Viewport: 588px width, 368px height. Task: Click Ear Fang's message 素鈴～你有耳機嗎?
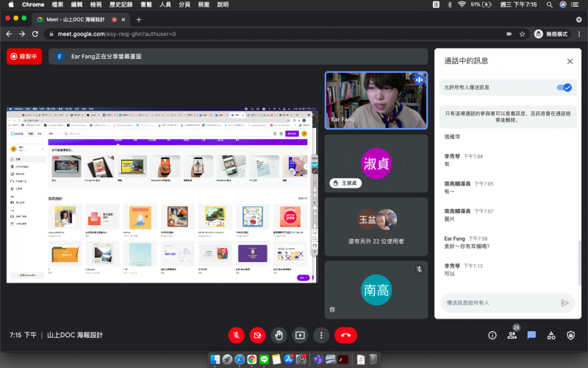pos(467,247)
